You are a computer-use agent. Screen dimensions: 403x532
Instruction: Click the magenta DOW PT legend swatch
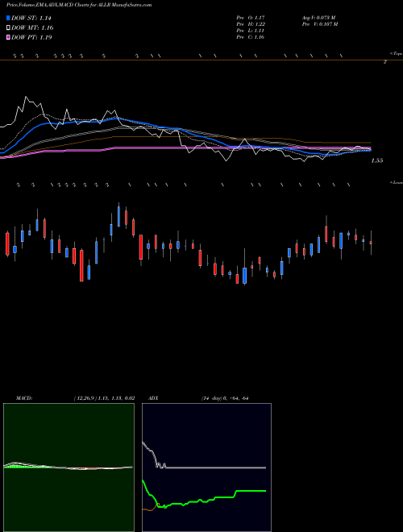click(x=8, y=37)
